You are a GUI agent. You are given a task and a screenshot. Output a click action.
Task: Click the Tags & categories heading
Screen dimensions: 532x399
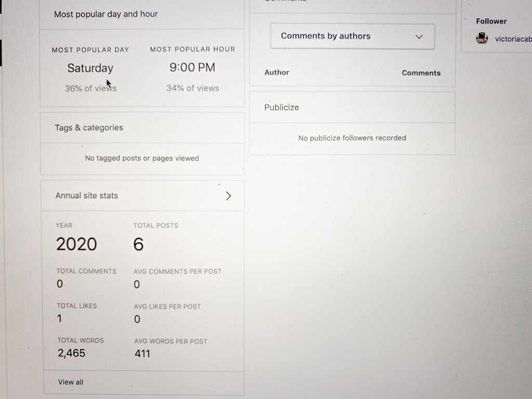coord(89,128)
